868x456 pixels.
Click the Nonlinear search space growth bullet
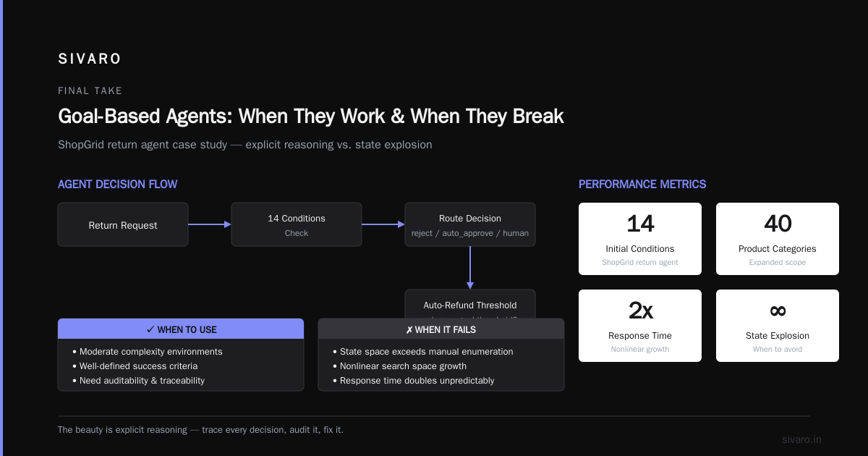coord(399,366)
